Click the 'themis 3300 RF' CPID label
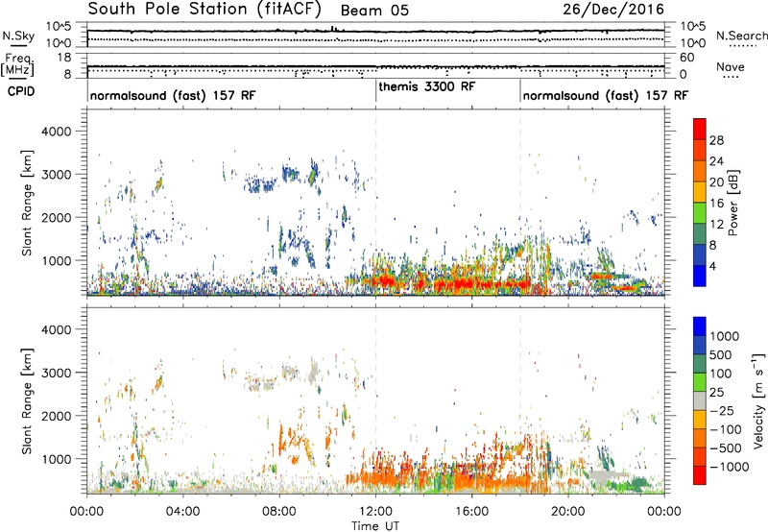 (426, 86)
